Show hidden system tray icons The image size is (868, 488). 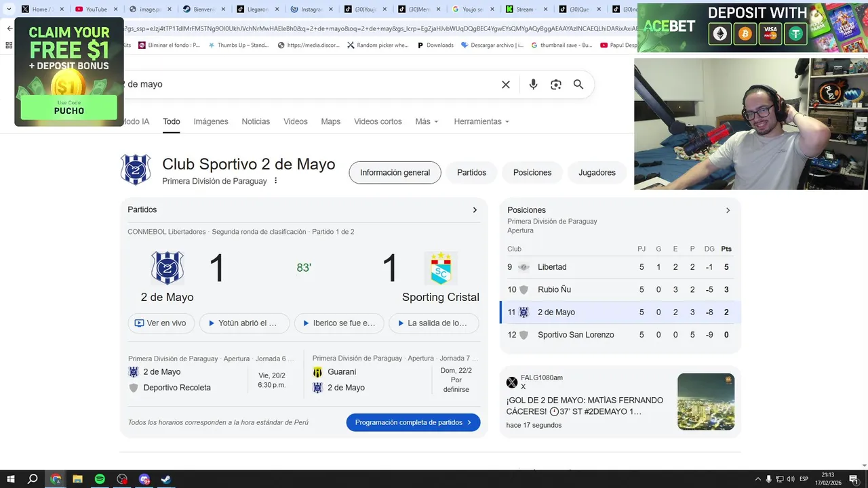coord(758,479)
